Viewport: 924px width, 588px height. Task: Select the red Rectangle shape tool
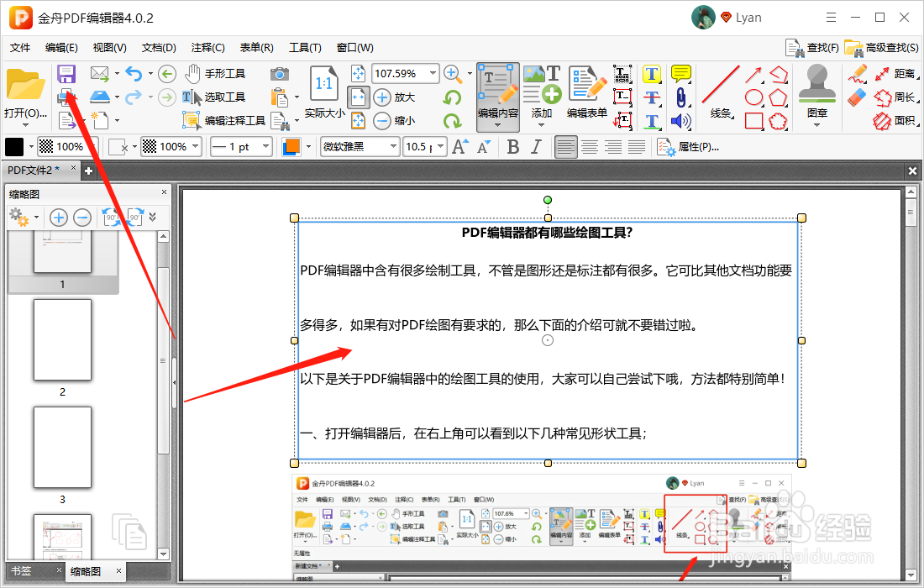pos(753,121)
